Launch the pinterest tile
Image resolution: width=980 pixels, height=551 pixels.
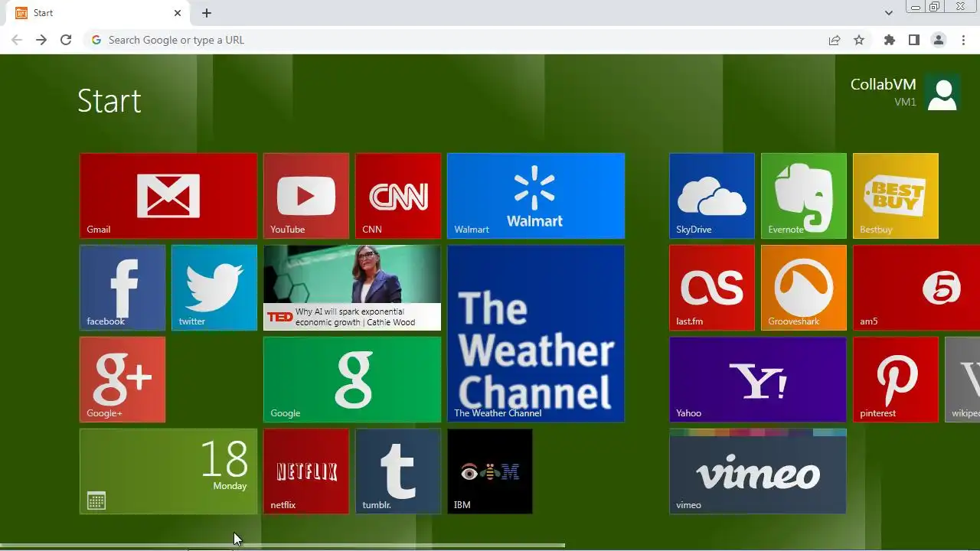pyautogui.click(x=896, y=380)
